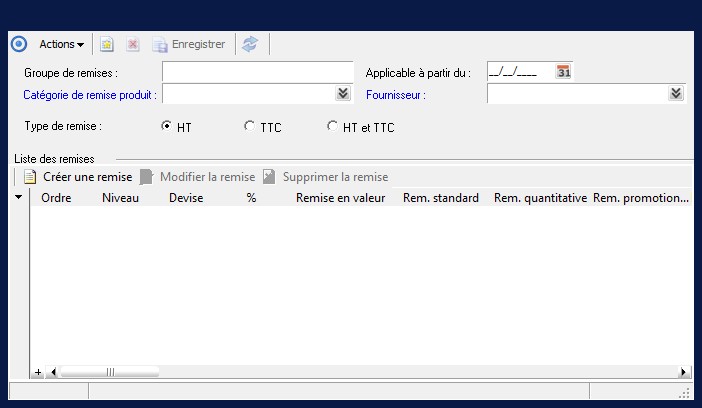Image resolution: width=702 pixels, height=408 pixels.
Task: Open the Actions dropdown menu
Action: (x=61, y=44)
